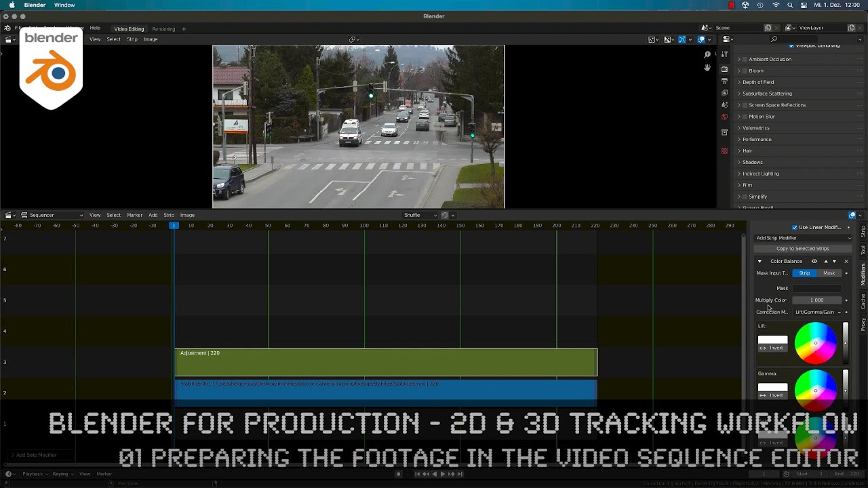This screenshot has height=488, width=868.
Task: Open the Scene properties tab icon
Action: 724,104
